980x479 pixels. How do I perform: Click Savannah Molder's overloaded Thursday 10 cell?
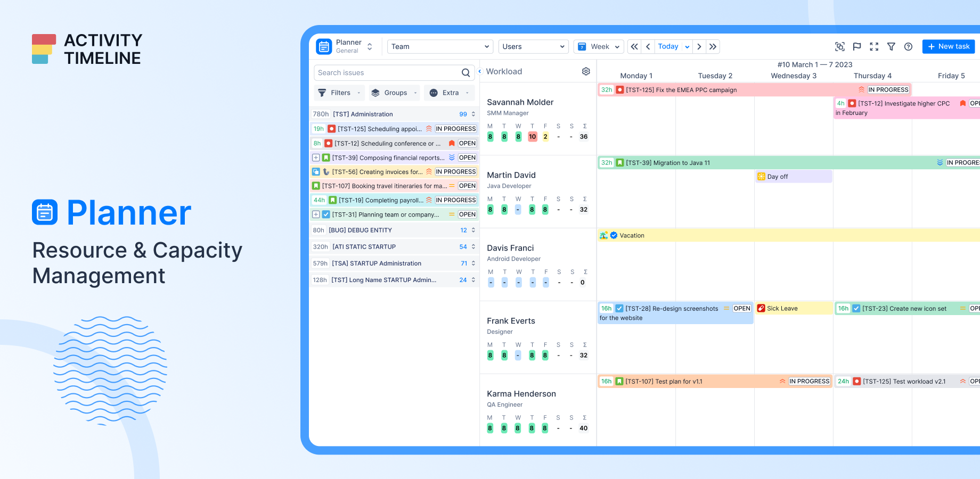coord(532,137)
